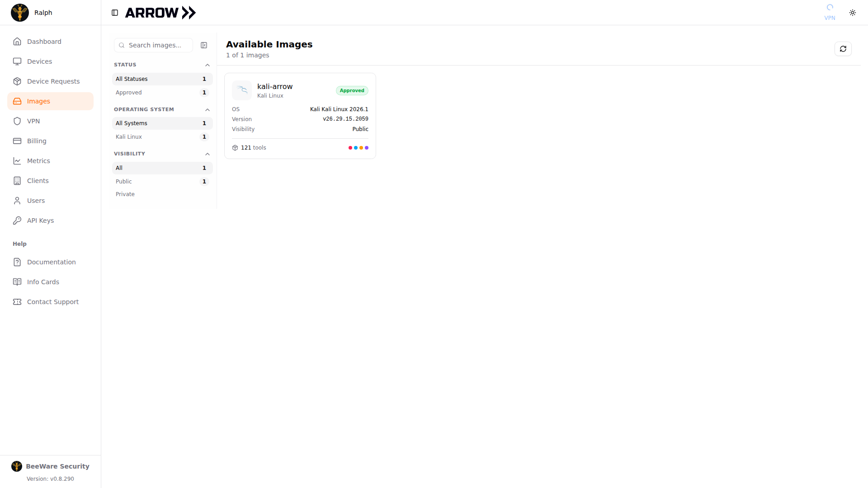The width and height of the screenshot is (868, 488).
Task: Click the 121 tools label
Action: point(254,148)
